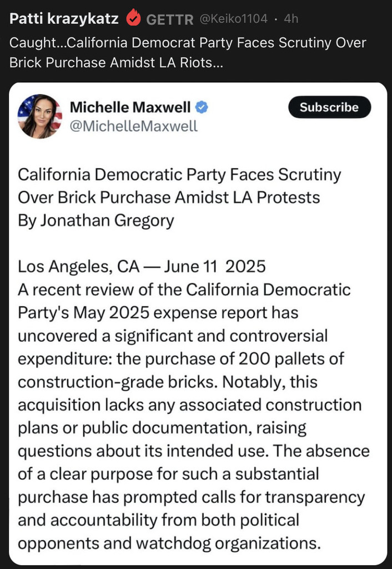Image resolution: width=392 pixels, height=569 pixels.
Task: Click caption line "Brick Purchase Amidst LA Riots..."
Action: click(x=116, y=63)
